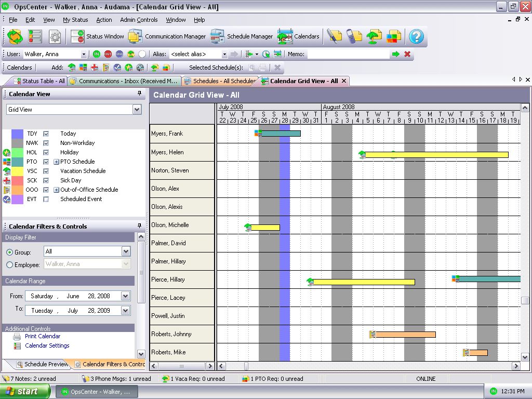
Task: Click the Sick Day red cross add icon
Action: (94, 68)
